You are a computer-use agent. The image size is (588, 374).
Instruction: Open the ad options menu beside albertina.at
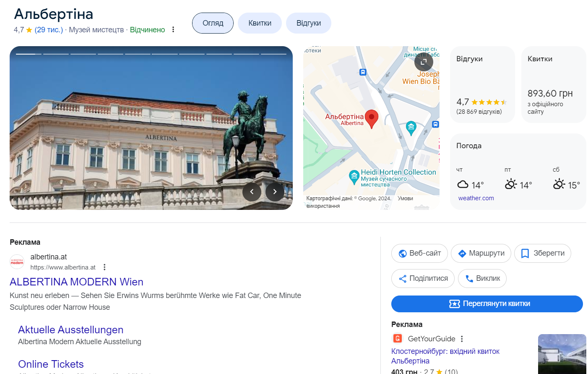(x=104, y=267)
